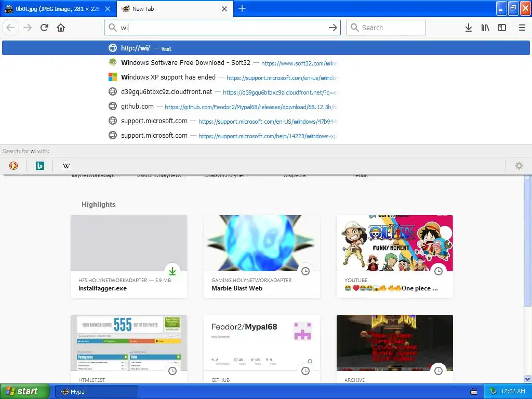Image resolution: width=532 pixels, height=399 pixels.
Task: Open the installfagger.exe highlight card thumbnail
Action: [129, 243]
